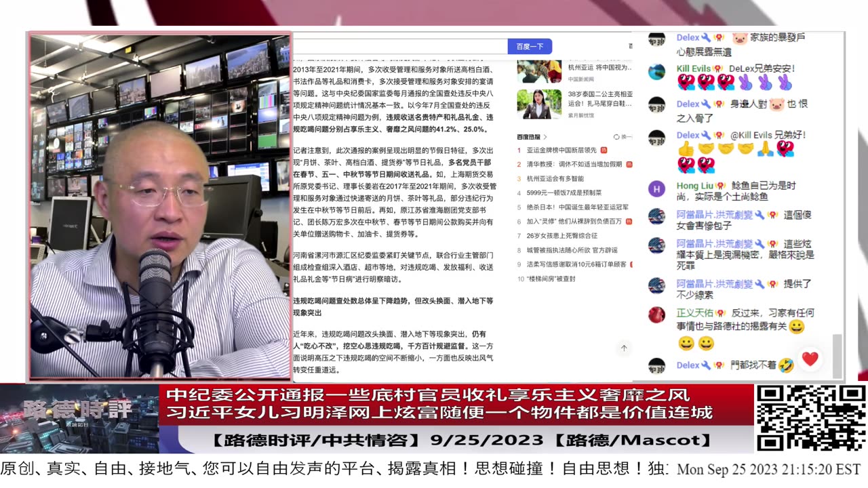Click the scrolling ticker text 原创、真实、自由

click(335, 469)
